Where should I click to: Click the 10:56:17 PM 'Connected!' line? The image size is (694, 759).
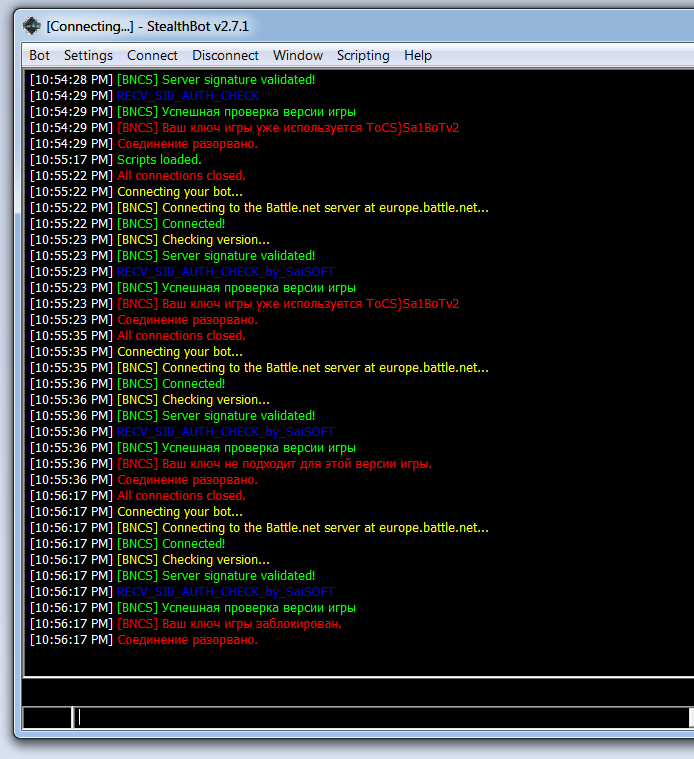[x=127, y=544]
